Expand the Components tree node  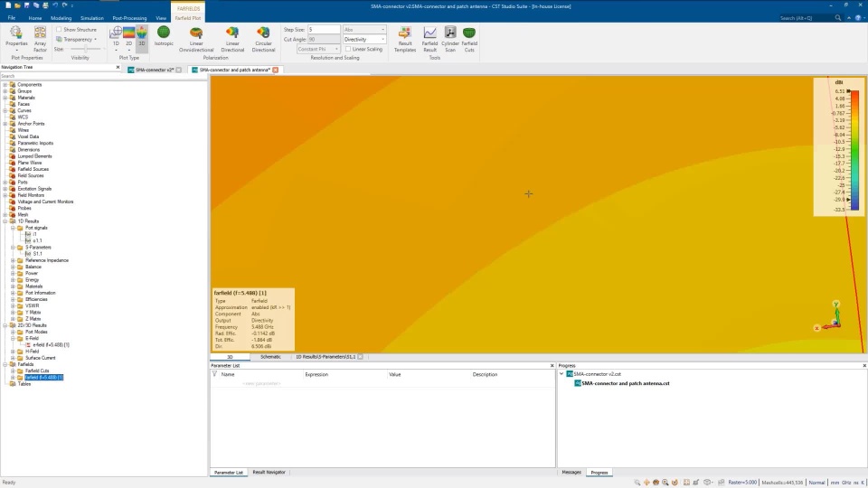coord(5,85)
